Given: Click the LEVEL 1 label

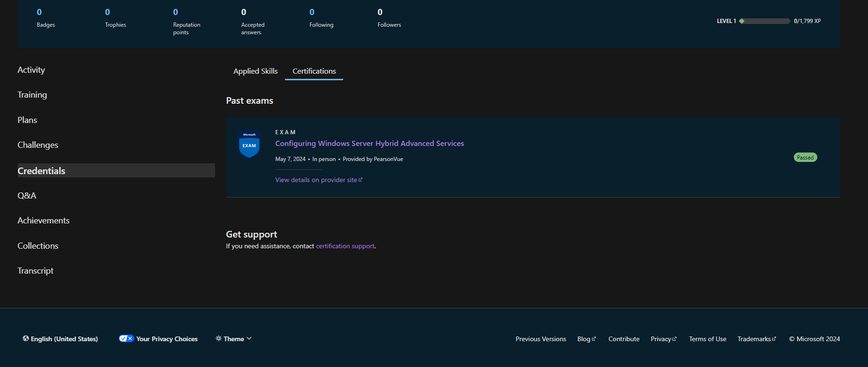Looking at the screenshot, I should pos(726,21).
